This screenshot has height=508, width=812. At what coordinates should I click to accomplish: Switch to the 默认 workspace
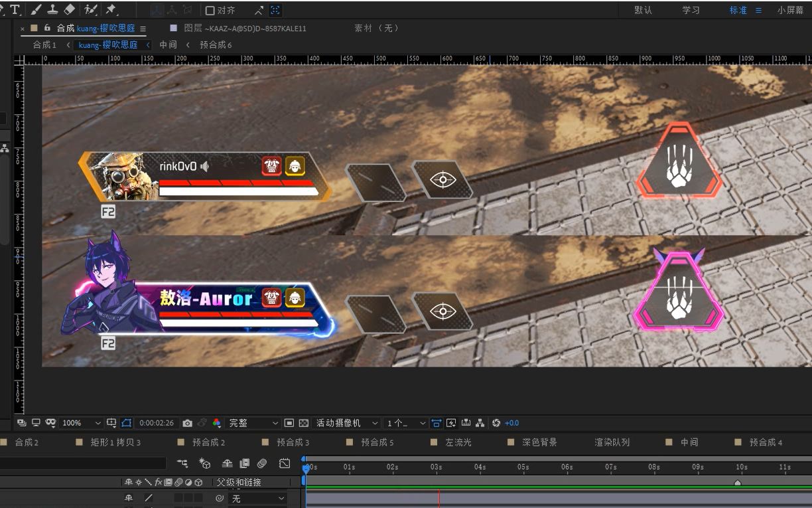pyautogui.click(x=643, y=11)
